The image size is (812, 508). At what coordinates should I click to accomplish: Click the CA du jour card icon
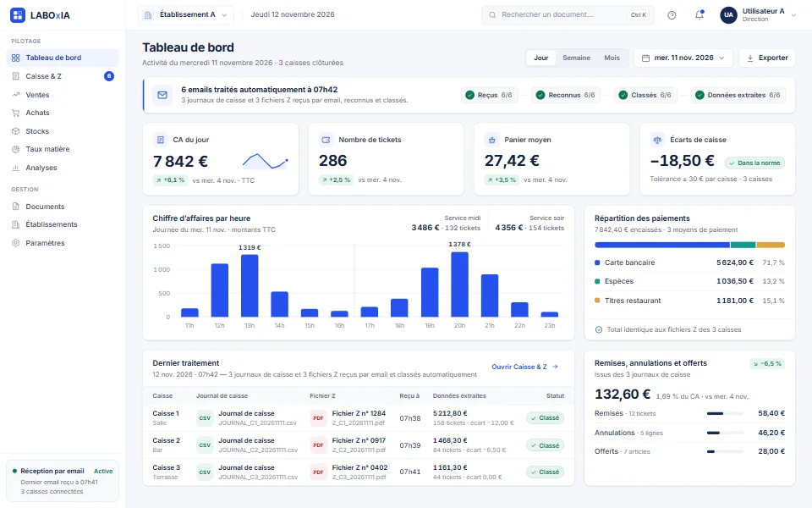click(x=160, y=140)
